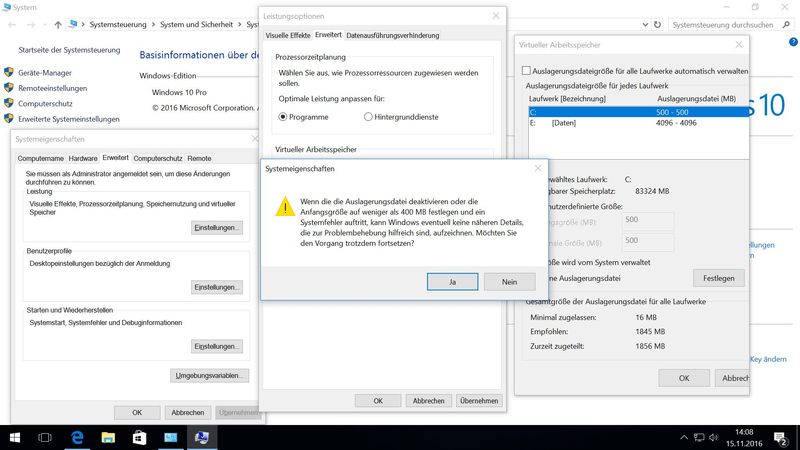Open Task View on taskbar
This screenshot has height=450, width=800.
(45, 438)
